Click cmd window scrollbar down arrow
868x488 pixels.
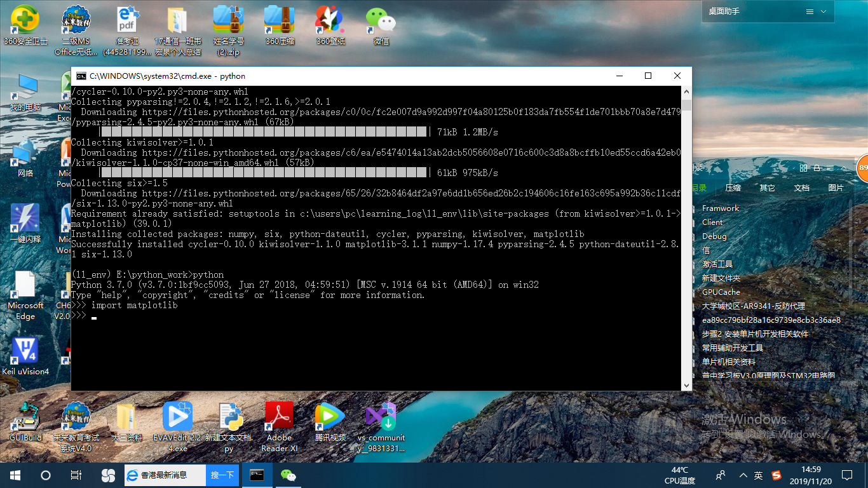click(686, 385)
